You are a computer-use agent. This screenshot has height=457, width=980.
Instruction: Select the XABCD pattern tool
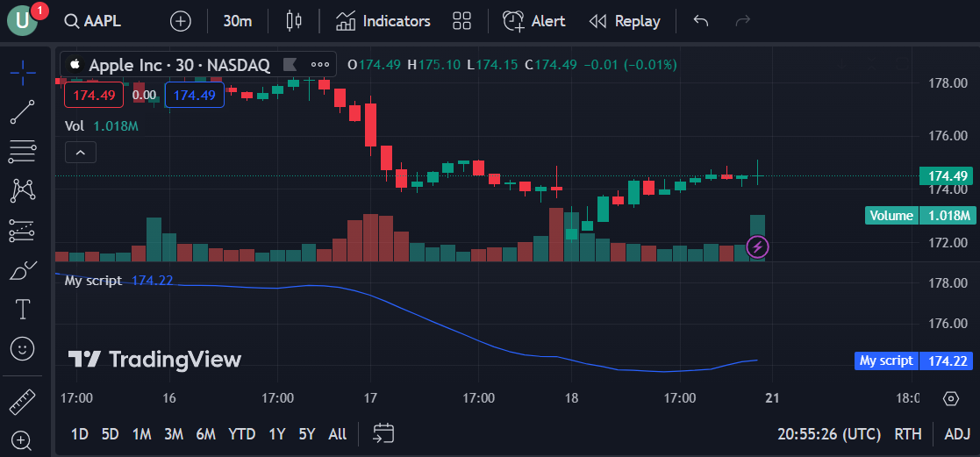tap(23, 190)
